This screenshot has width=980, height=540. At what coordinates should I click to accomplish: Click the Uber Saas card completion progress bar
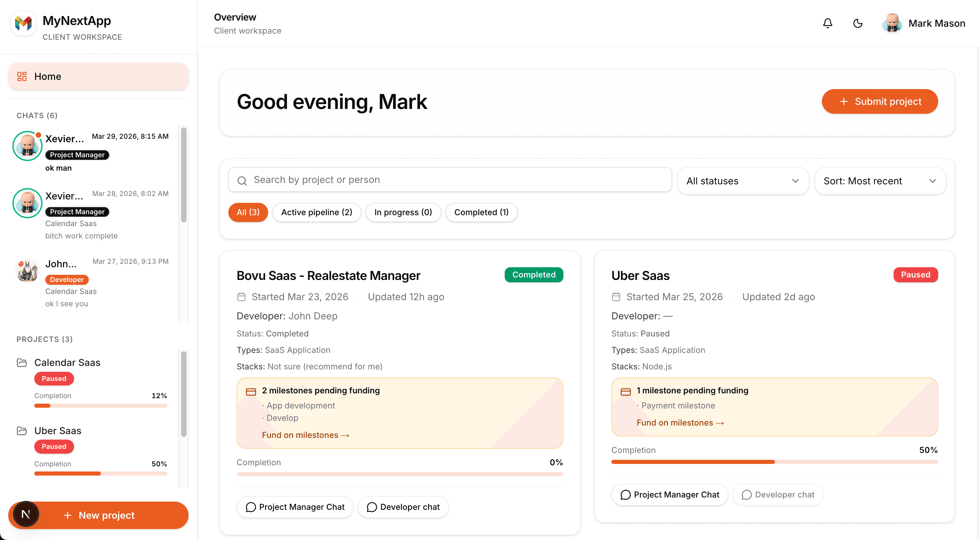pyautogui.click(x=774, y=462)
